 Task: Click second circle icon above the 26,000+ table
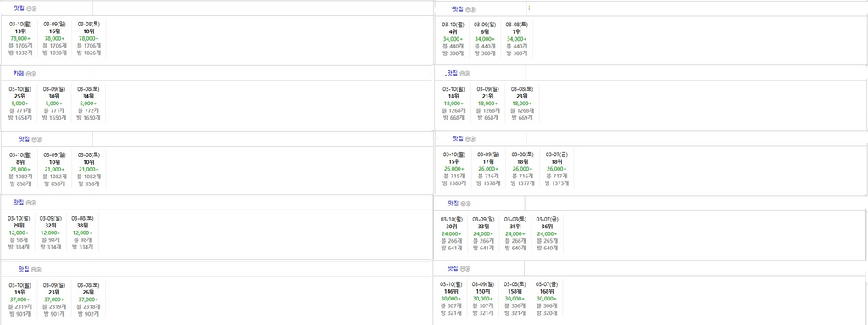click(473, 139)
